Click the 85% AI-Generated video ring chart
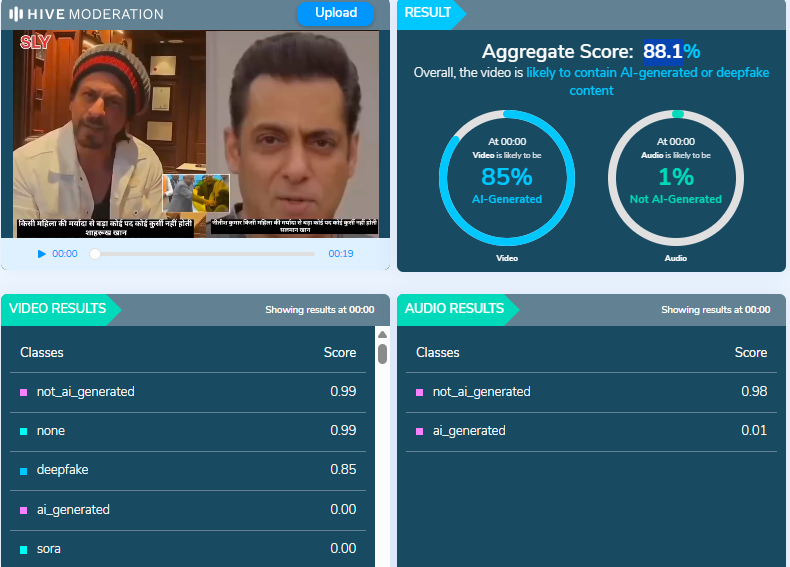The height and width of the screenshot is (567, 790). (507, 177)
